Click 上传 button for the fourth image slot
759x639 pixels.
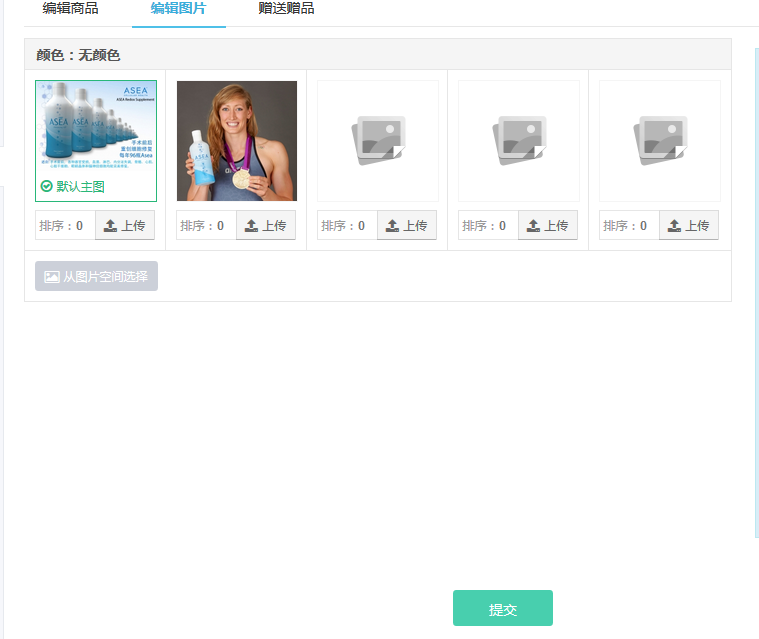point(547,225)
